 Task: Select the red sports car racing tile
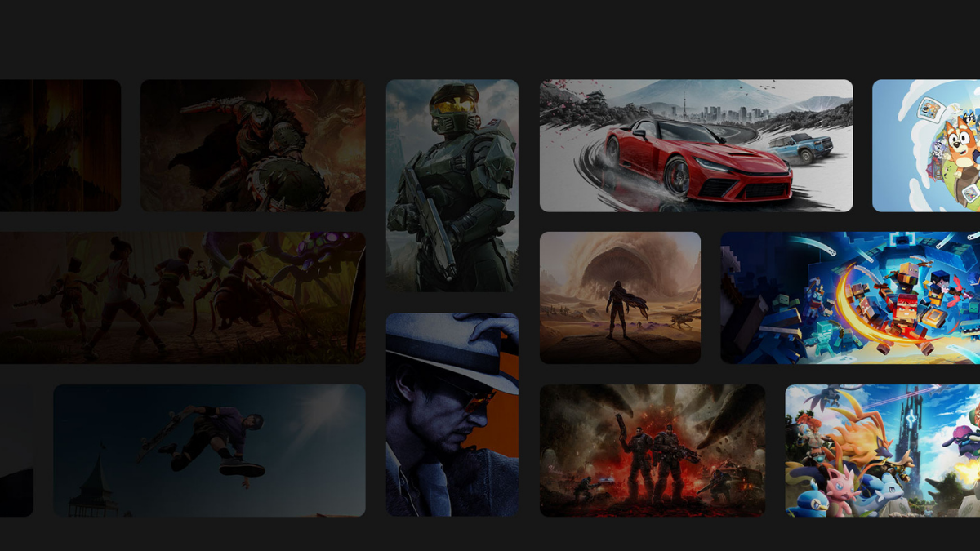point(696,145)
